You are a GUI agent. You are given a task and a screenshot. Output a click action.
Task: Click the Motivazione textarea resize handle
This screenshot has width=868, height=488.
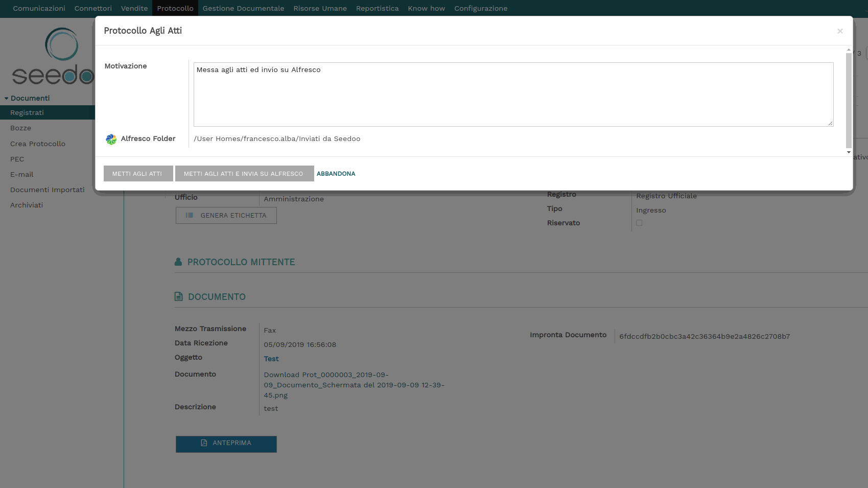[x=830, y=123]
